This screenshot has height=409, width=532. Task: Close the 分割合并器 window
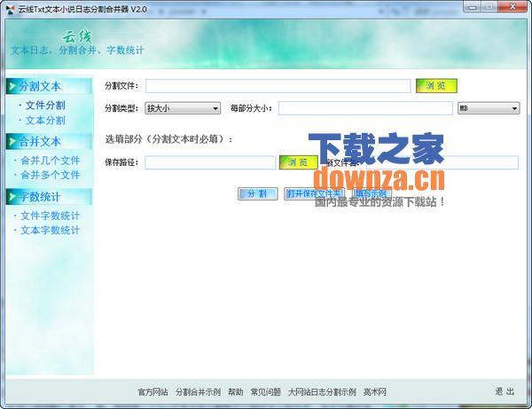click(x=513, y=7)
